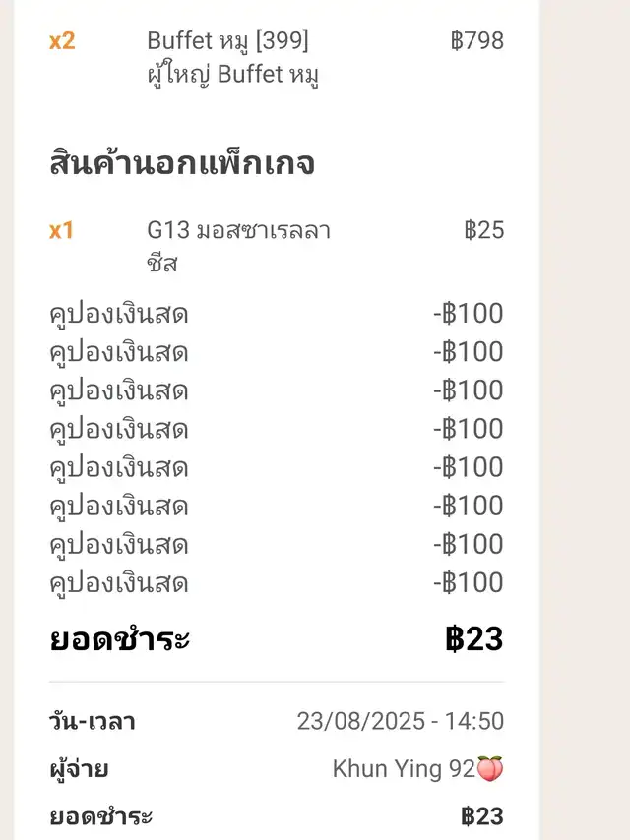Select the สินค้านอกแพ็กเกจ section heading
Viewport: 630px width, 840px height.
tap(182, 163)
